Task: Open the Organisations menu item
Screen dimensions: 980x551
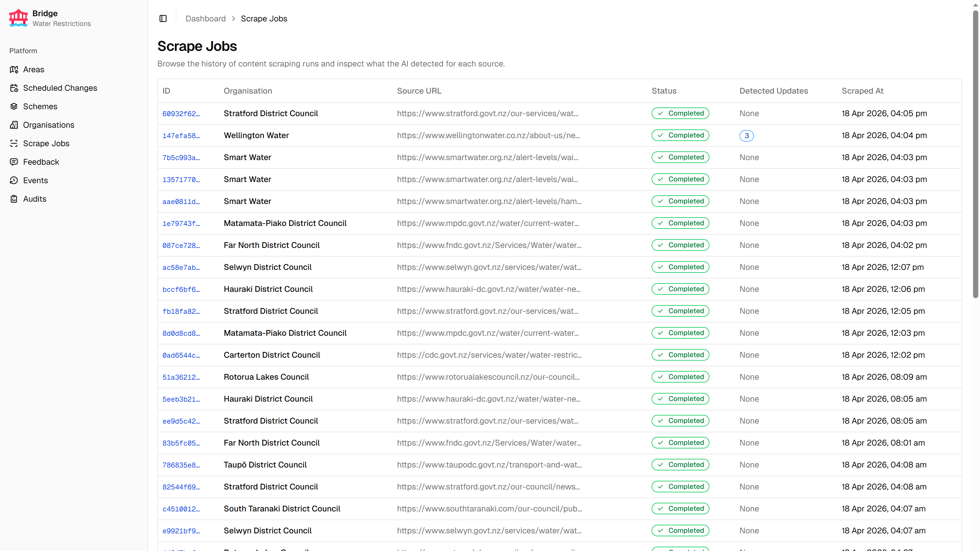Action: click(x=49, y=125)
